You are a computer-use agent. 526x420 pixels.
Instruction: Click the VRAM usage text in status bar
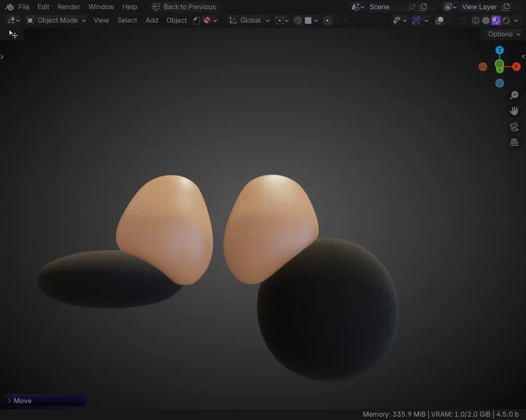tap(461, 414)
